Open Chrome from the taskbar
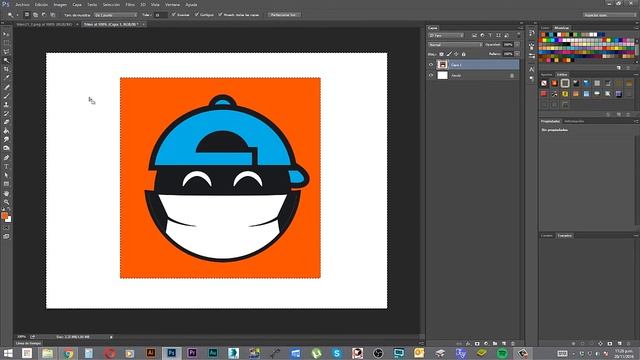 [x=68, y=353]
